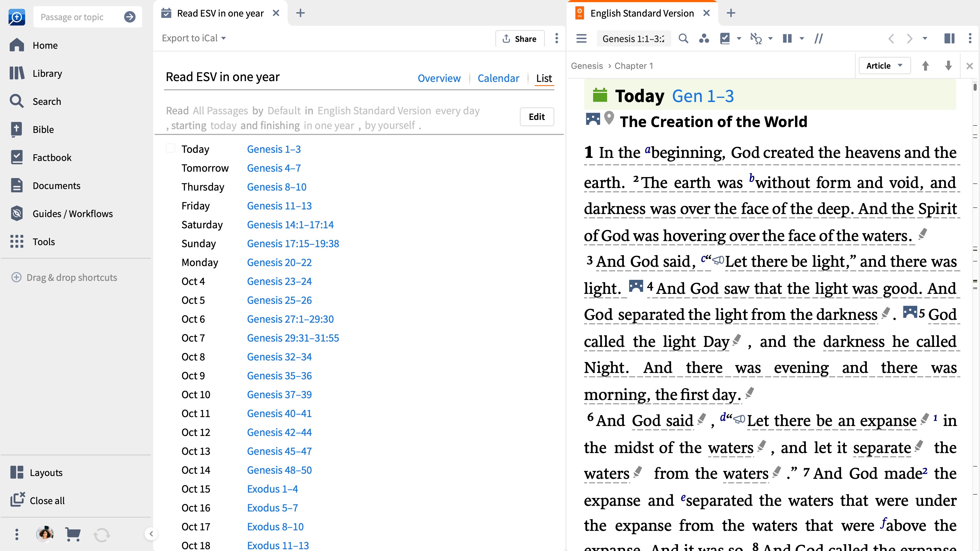This screenshot has height=551, width=980.
Task: Open the ESV panel kebab menu
Action: tap(970, 39)
